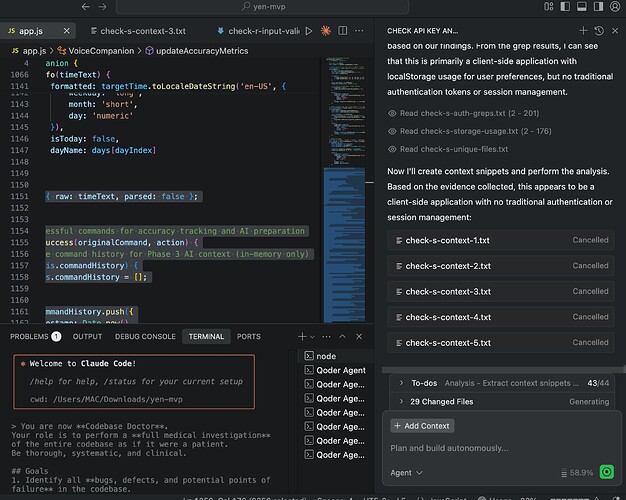This screenshot has width=626, height=500.
Task: Click the 58.9% context usage indicator
Action: [577, 473]
